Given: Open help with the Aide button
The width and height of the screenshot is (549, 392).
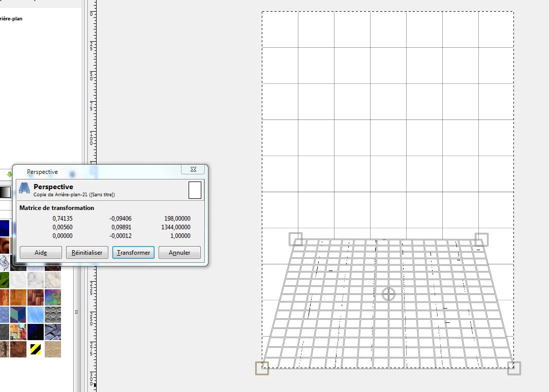Looking at the screenshot, I should (41, 253).
